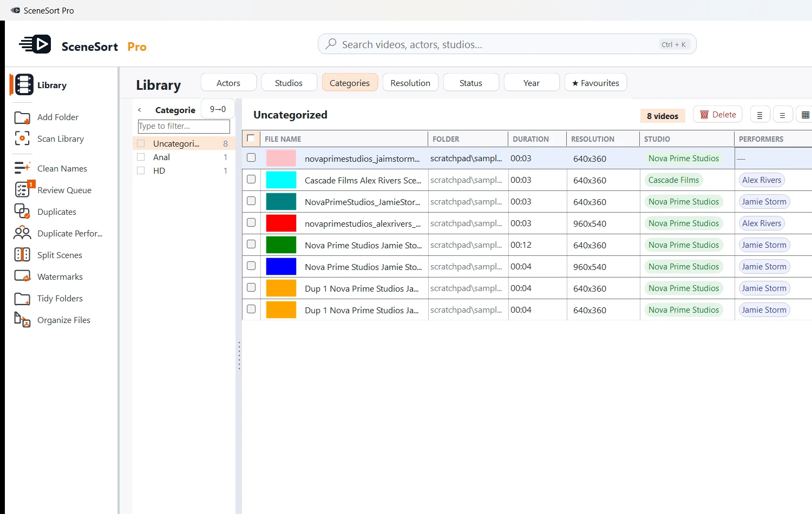812x514 pixels.
Task: Click the Delete button
Action: [x=718, y=115]
